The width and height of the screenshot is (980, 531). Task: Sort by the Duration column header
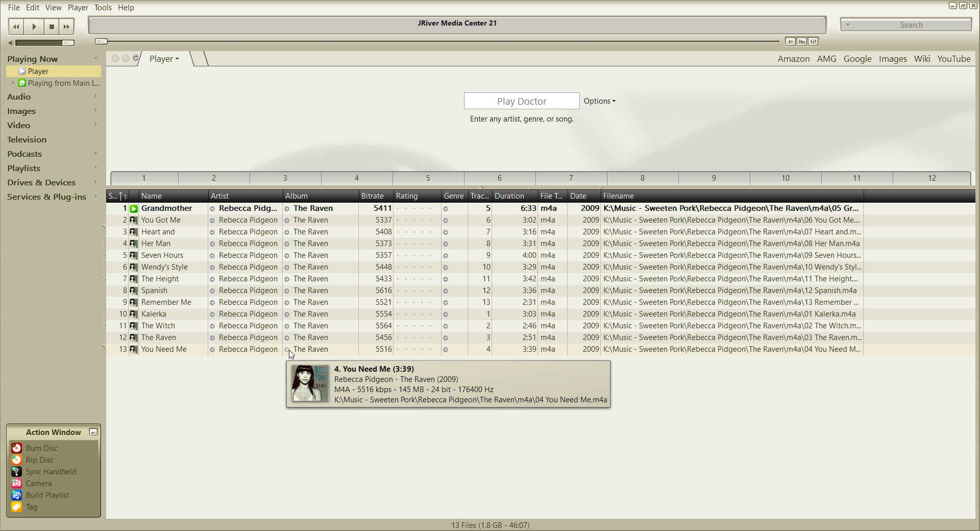pyautogui.click(x=515, y=196)
